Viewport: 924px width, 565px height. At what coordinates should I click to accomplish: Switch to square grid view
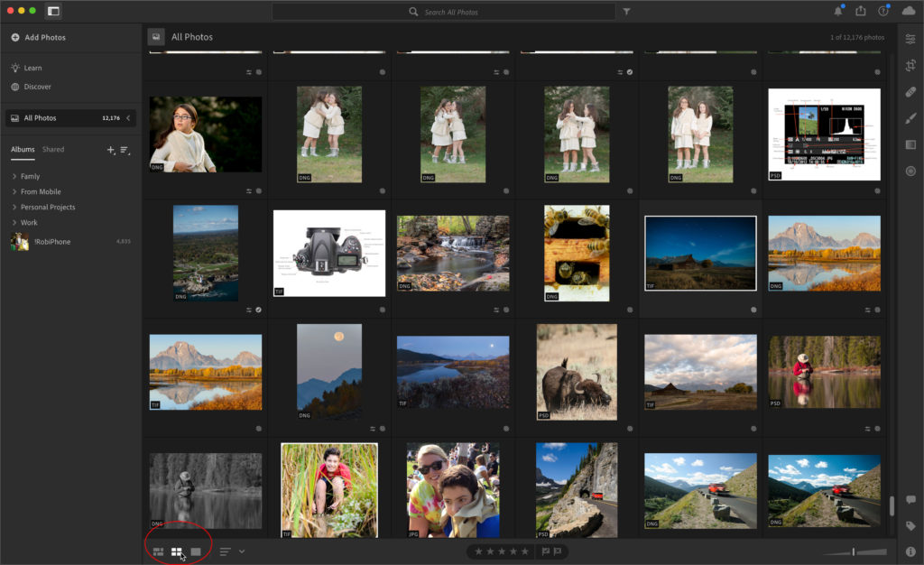tap(177, 551)
